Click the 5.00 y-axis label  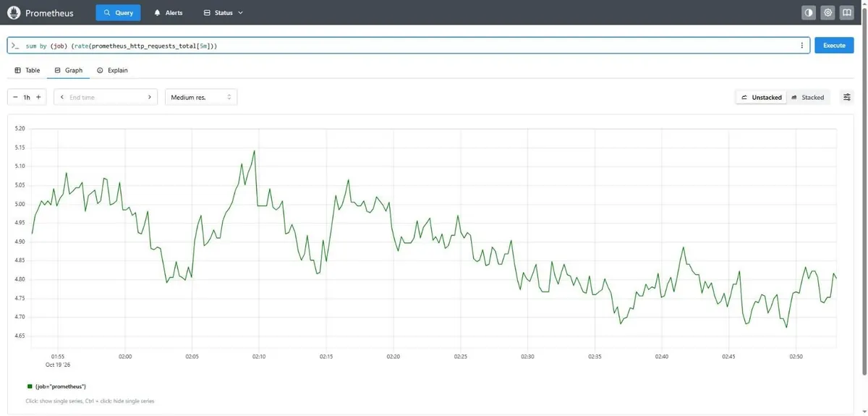(x=20, y=204)
